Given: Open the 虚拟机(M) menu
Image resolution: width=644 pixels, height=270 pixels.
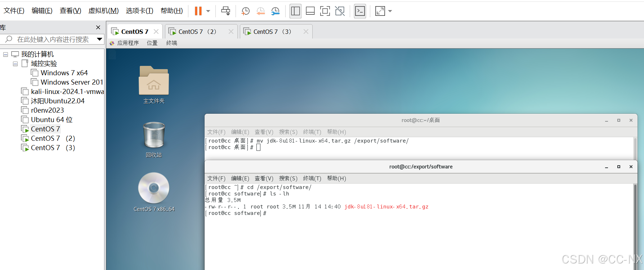Looking at the screenshot, I should pos(104,11).
